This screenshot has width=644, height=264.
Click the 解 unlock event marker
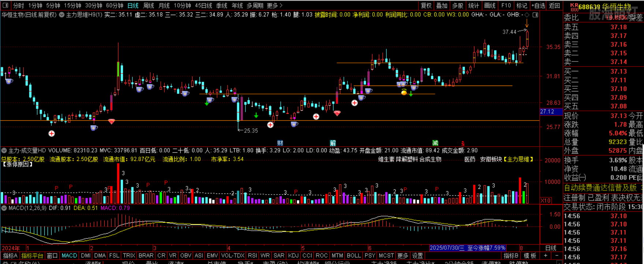coord(333,143)
